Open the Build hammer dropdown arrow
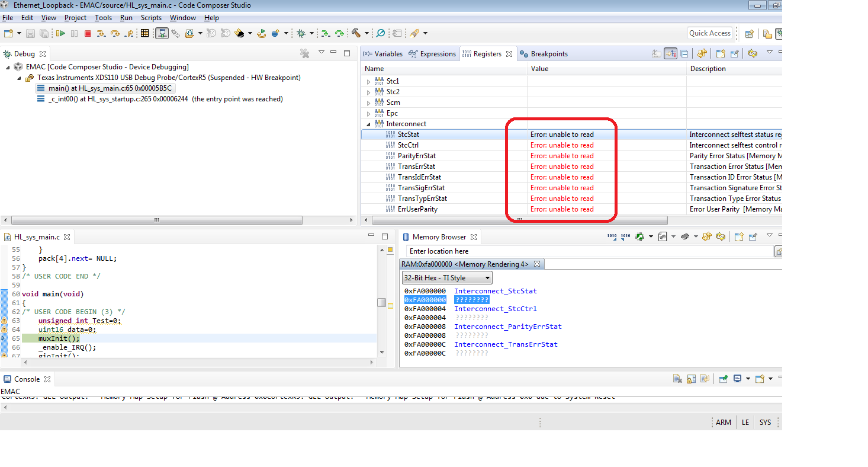 pos(367,33)
